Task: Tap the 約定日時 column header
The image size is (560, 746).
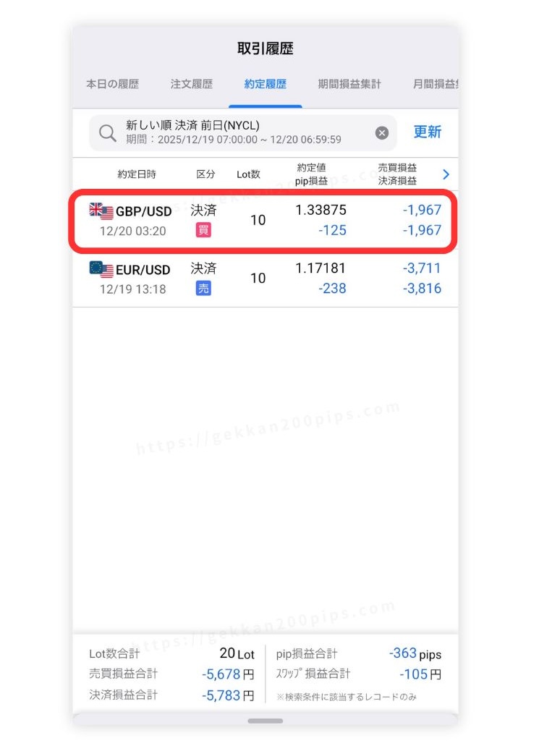Action: tap(137, 174)
